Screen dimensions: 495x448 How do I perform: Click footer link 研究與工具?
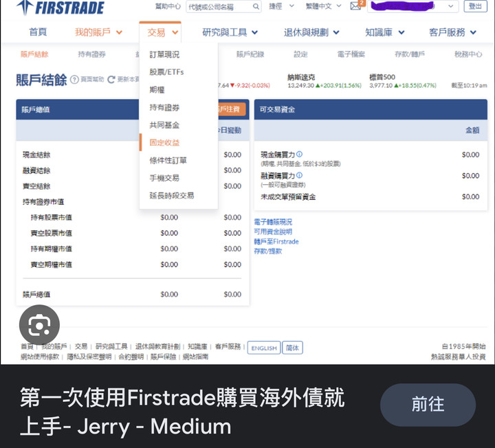point(111,346)
